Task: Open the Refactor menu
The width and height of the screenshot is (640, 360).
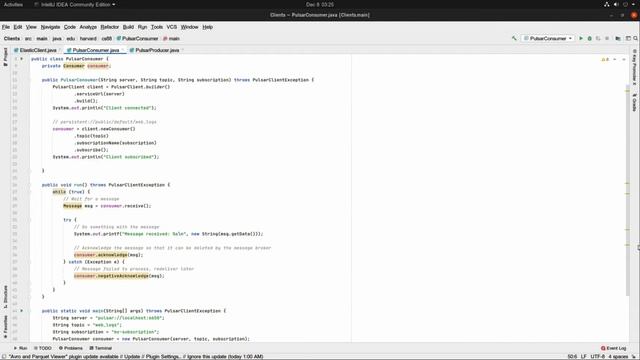Action: pyautogui.click(x=109, y=27)
